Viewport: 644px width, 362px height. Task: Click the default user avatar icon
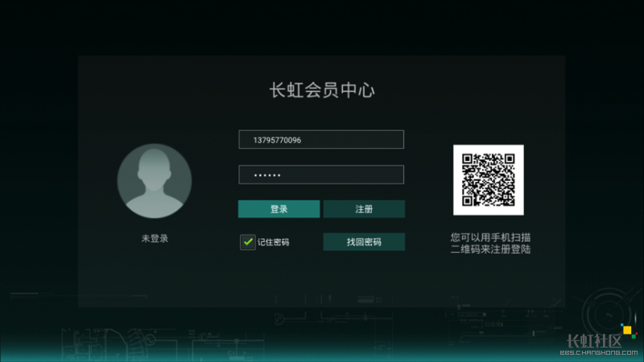[x=155, y=180]
